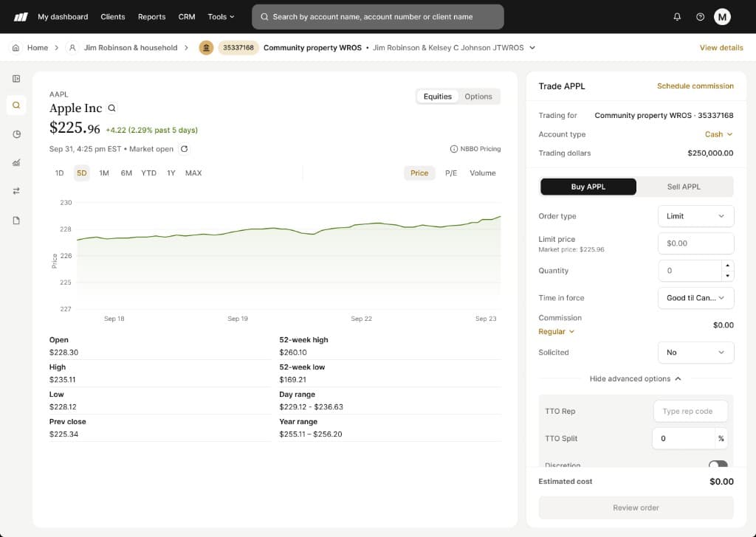Open the notifications bell
The image size is (756, 537).
(677, 17)
